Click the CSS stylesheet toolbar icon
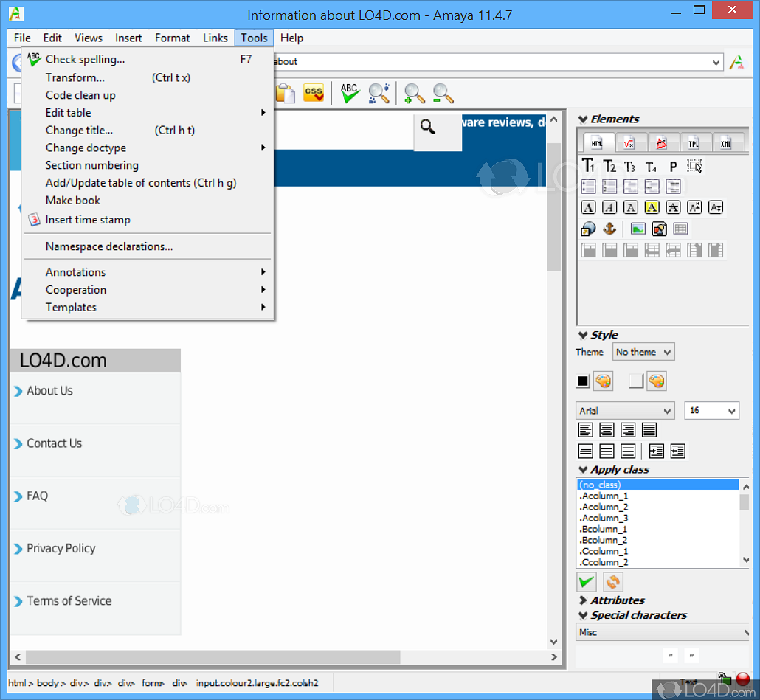760x700 pixels. click(314, 93)
